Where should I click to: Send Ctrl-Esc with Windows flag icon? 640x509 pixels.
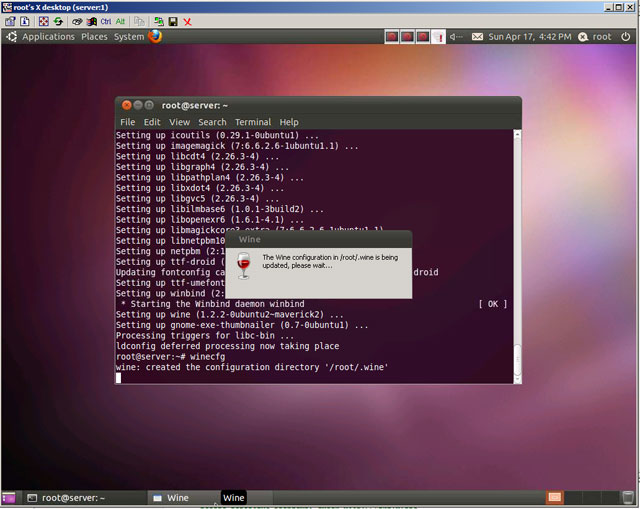coord(92,22)
